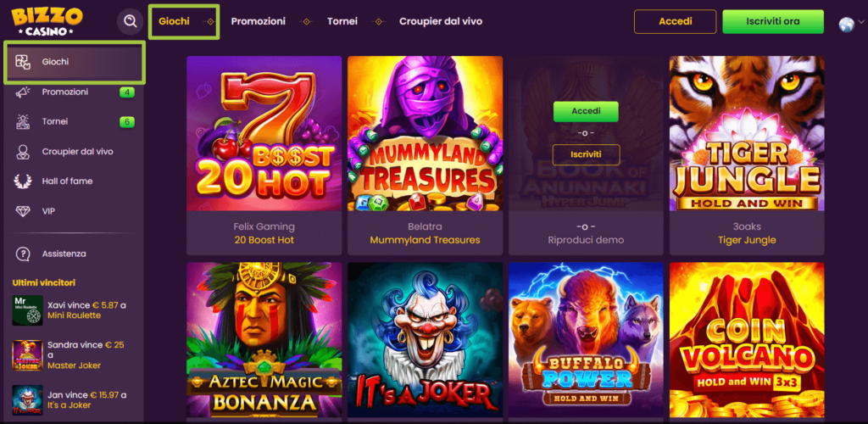Viewport: 868px width, 424px height.
Task: Click the Assistenza question mark icon
Action: click(x=24, y=254)
